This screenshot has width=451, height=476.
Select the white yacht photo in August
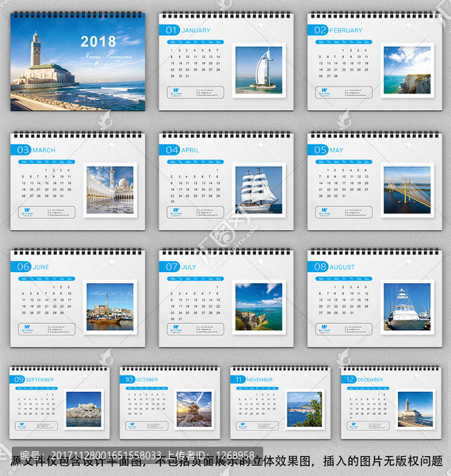click(407, 307)
